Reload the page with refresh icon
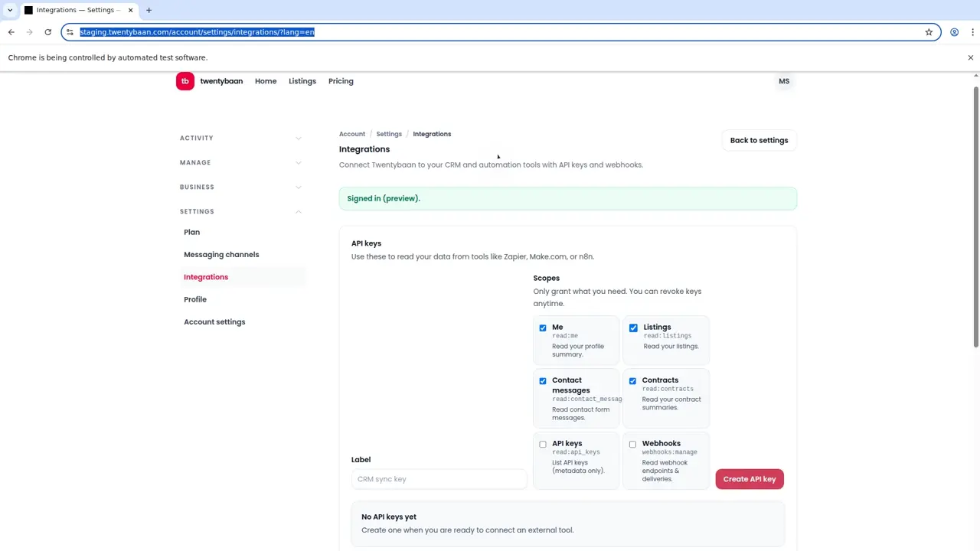Image resolution: width=980 pixels, height=551 pixels. click(47, 32)
